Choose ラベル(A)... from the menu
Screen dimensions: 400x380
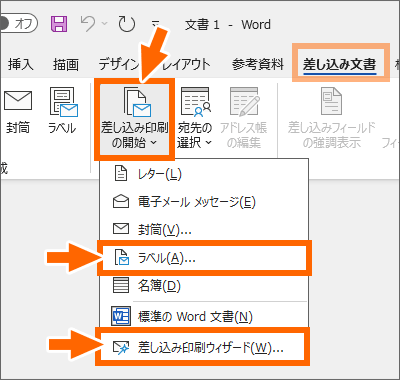[x=204, y=258]
